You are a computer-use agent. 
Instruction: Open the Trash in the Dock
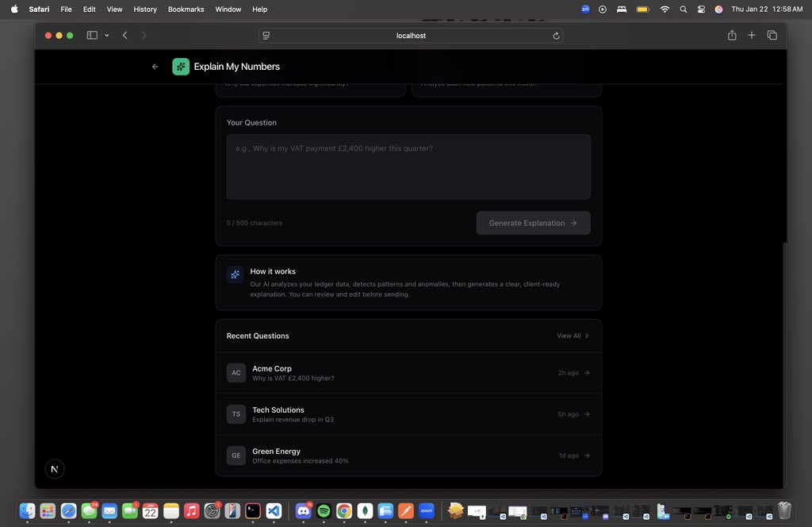[784, 511]
